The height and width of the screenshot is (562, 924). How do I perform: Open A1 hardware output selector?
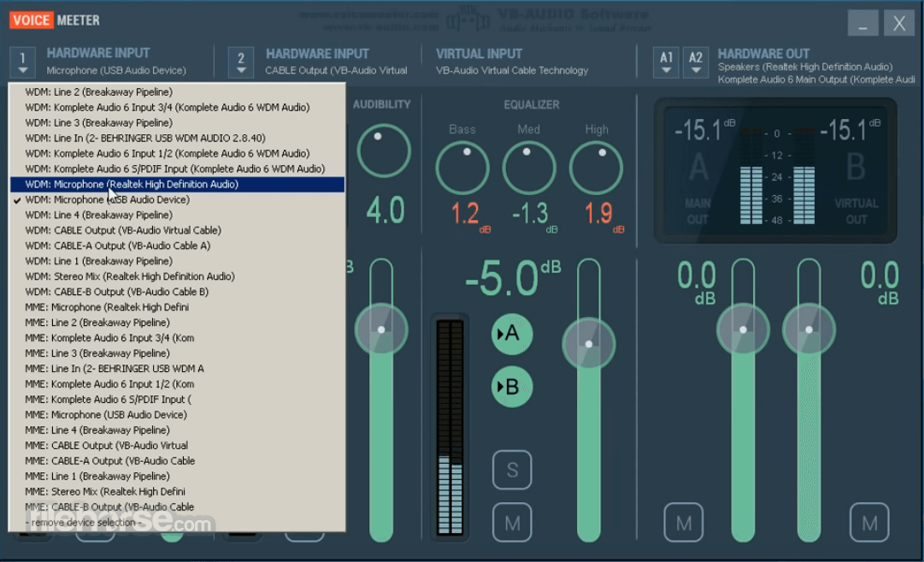[x=666, y=62]
